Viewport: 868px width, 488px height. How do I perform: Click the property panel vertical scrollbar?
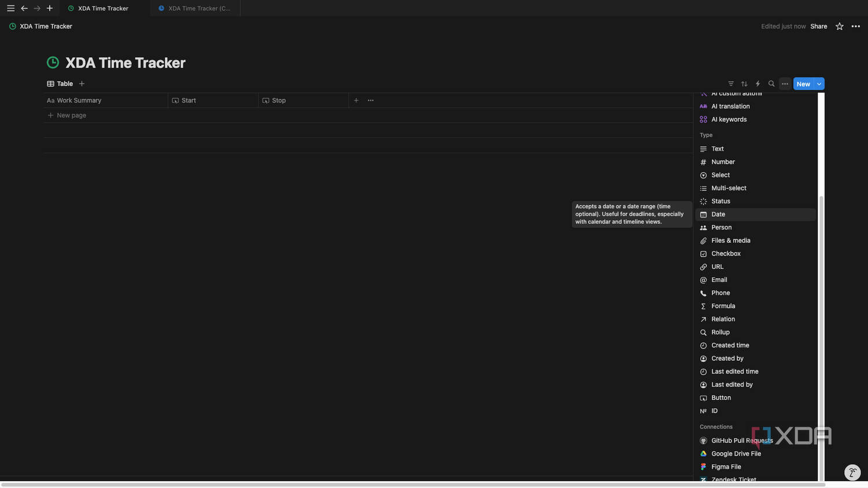coord(821,338)
